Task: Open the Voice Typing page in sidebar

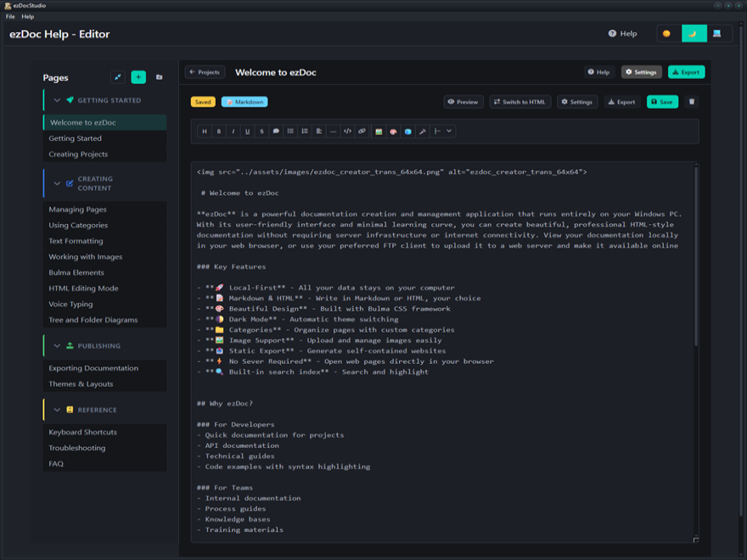Action: pyautogui.click(x=70, y=304)
